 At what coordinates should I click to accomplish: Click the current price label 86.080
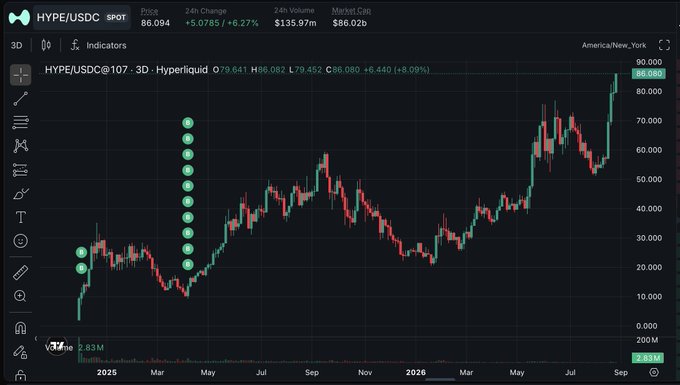(x=648, y=74)
